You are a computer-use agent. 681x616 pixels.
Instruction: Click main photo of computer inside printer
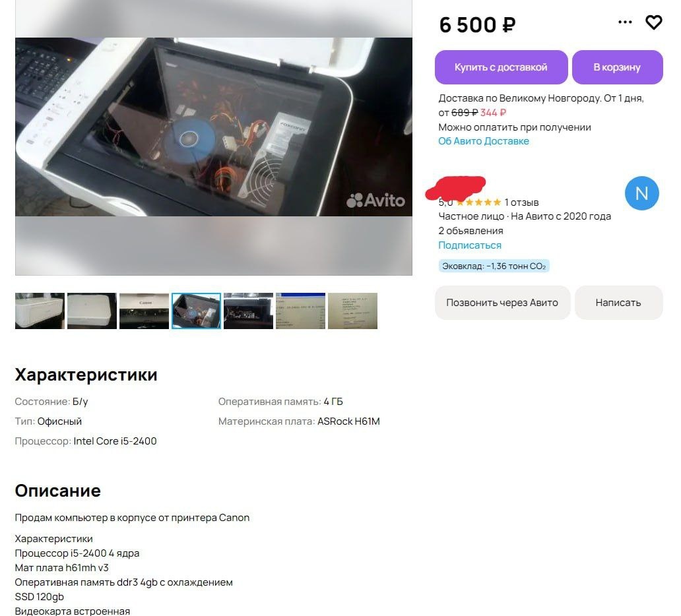[x=214, y=127]
